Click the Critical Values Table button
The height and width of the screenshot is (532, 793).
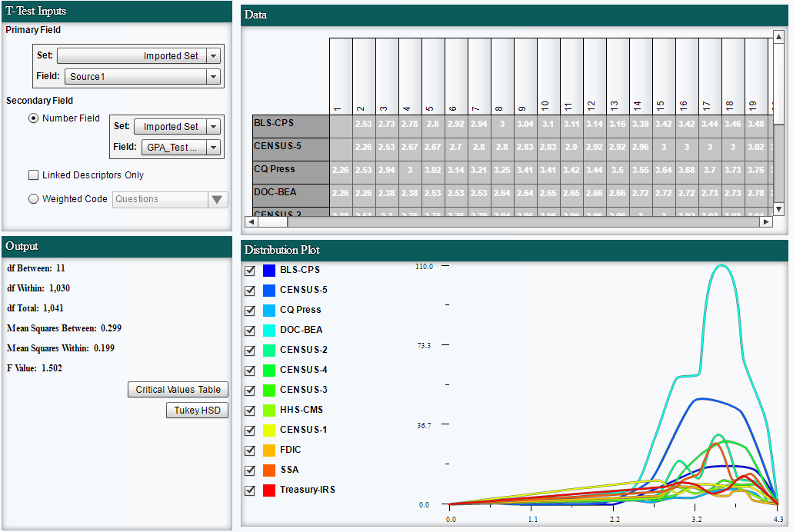pyautogui.click(x=178, y=390)
